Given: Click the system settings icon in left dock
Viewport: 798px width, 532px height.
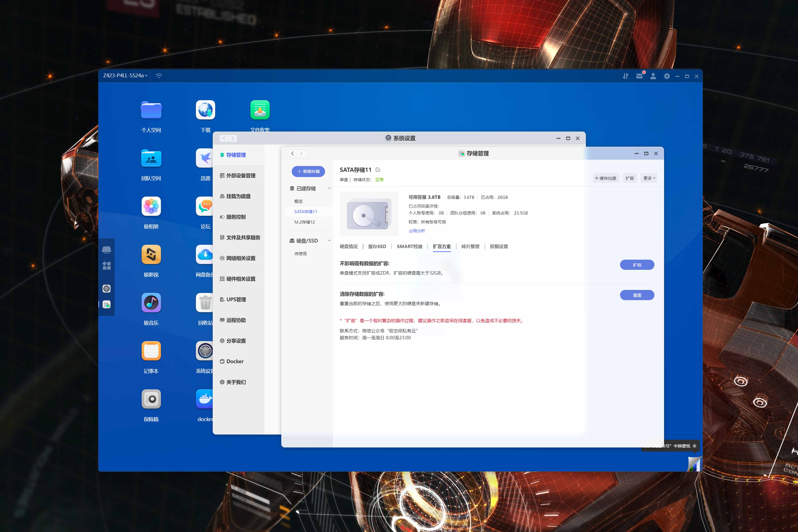Looking at the screenshot, I should coord(106,289).
